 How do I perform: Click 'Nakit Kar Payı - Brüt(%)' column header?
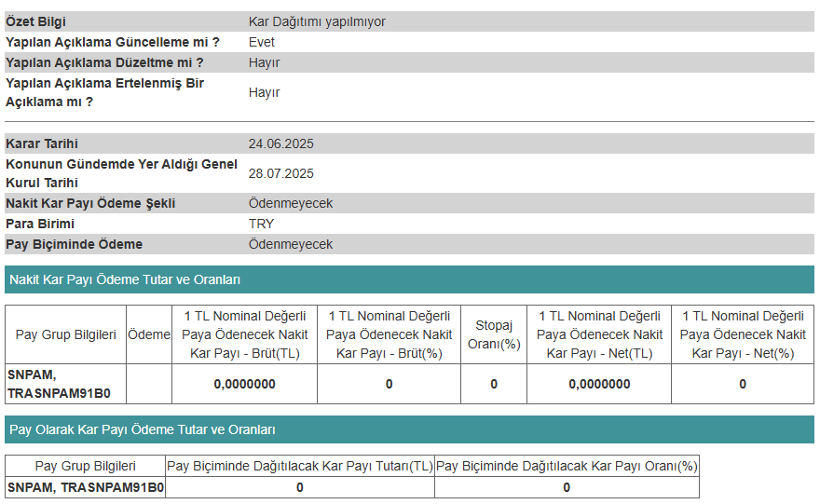389,334
